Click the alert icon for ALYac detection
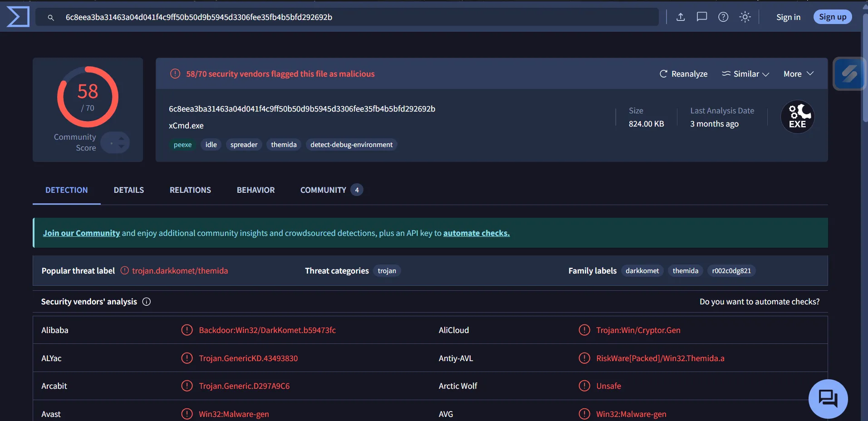This screenshot has width=868, height=421. (x=187, y=358)
